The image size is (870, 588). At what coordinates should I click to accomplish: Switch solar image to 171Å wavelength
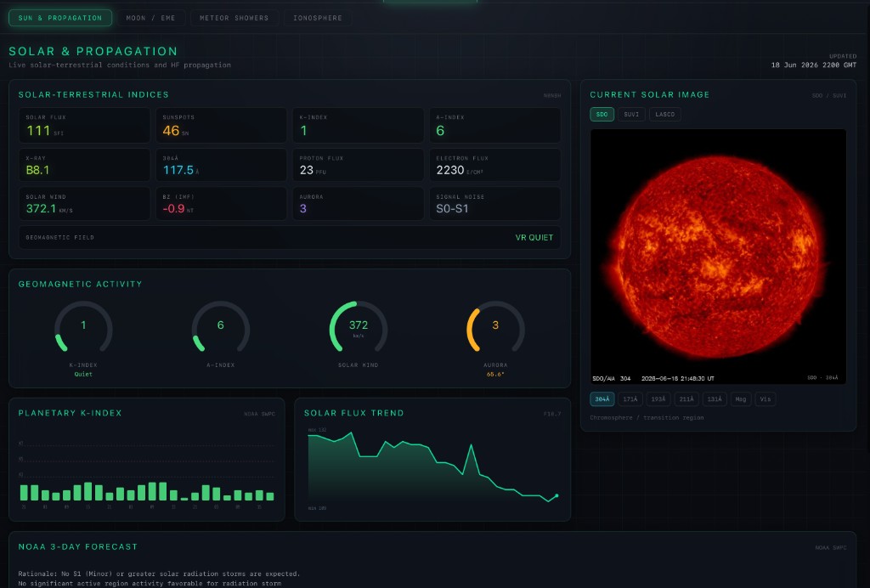pos(630,399)
